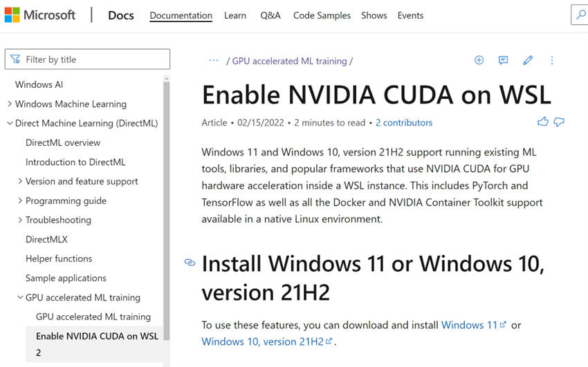The width and height of the screenshot is (588, 367).
Task: Give the article a thumbs up
Action: 542,122
